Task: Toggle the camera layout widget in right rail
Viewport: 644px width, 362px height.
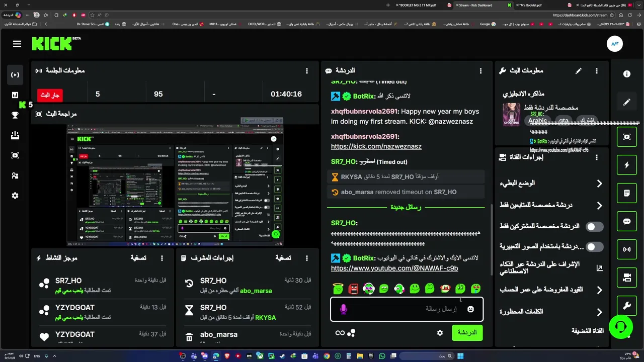Action: pos(627,278)
